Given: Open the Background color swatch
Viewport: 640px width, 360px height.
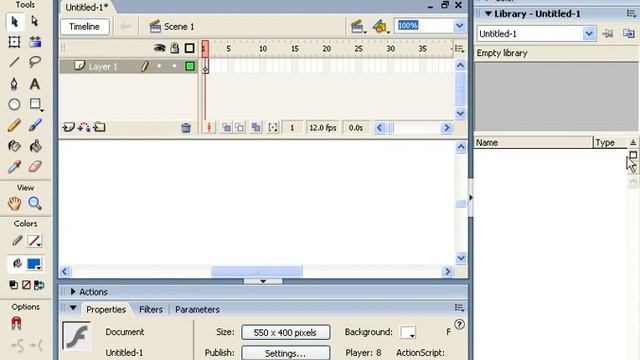Looking at the screenshot, I should pyautogui.click(x=407, y=332).
